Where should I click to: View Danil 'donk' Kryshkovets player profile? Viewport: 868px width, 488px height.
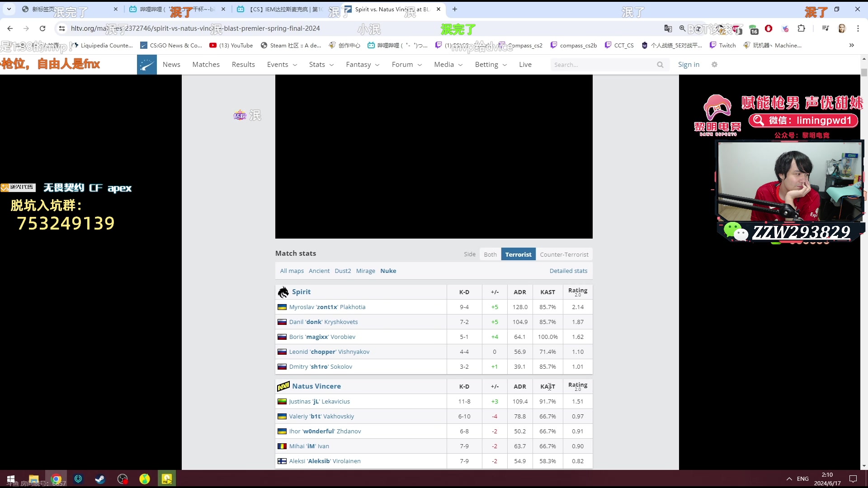[324, 322]
